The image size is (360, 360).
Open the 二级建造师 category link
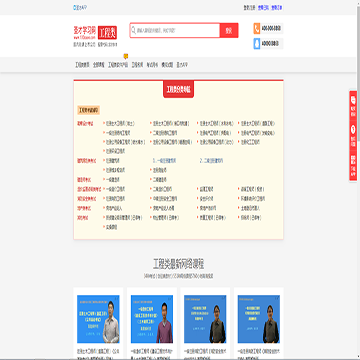[160, 179]
